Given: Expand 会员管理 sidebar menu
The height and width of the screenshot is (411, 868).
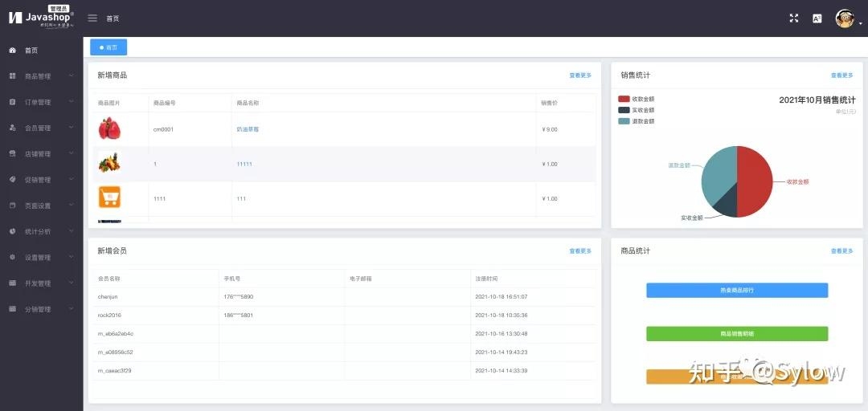Looking at the screenshot, I should (38, 128).
